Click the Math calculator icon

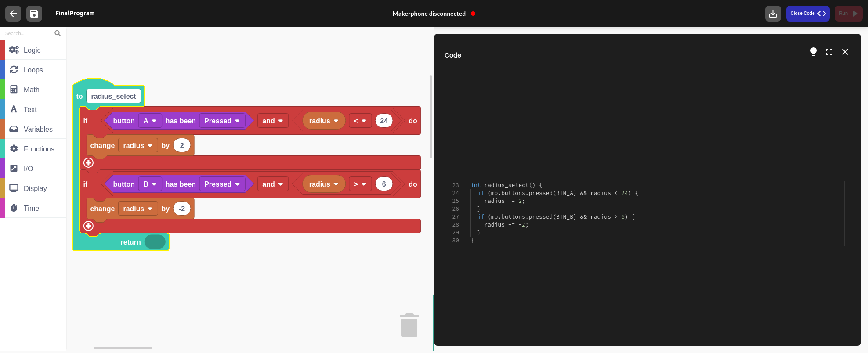[14, 89]
